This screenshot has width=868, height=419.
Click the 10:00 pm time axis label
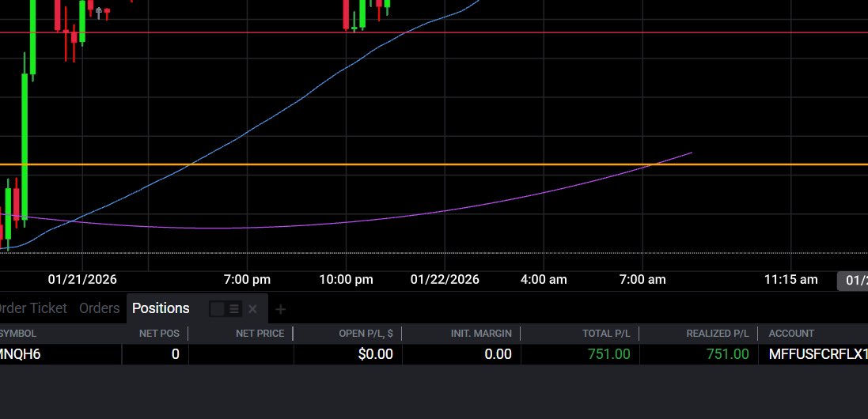pos(346,279)
